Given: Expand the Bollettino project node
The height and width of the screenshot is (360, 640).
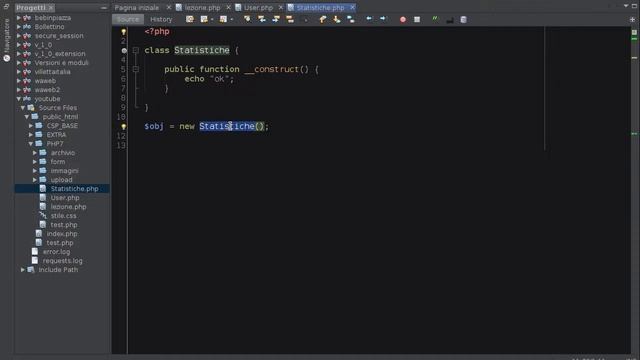Looking at the screenshot, I should point(18,27).
